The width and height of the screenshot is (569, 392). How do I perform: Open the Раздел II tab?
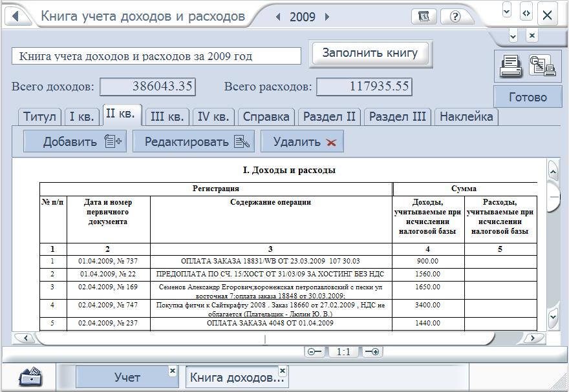(x=329, y=117)
